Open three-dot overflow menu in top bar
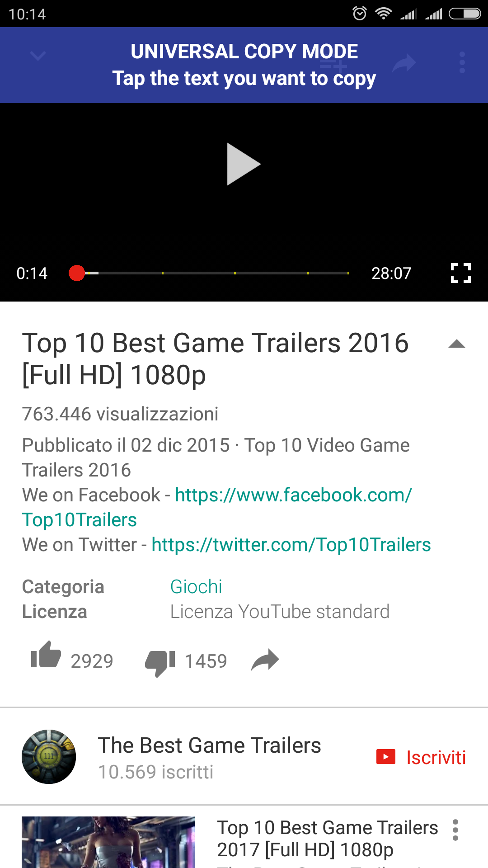Viewport: 488px width, 868px height. click(x=462, y=62)
